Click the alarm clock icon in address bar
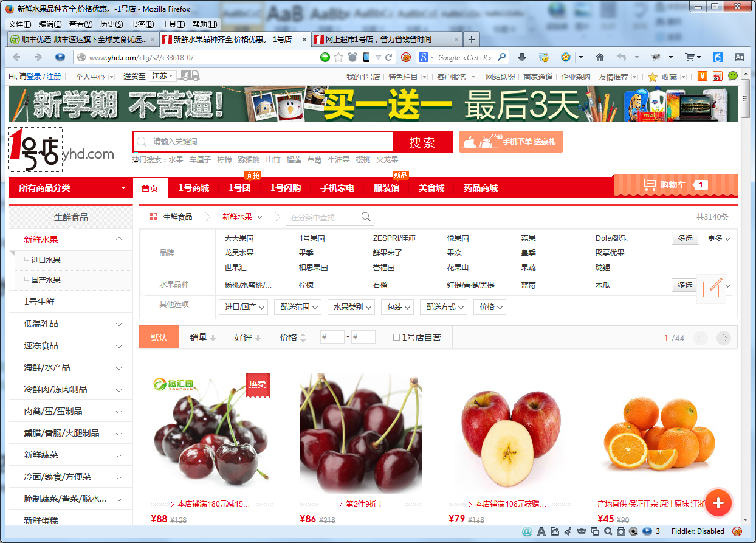Image resolution: width=756 pixels, height=543 pixels. click(x=352, y=57)
